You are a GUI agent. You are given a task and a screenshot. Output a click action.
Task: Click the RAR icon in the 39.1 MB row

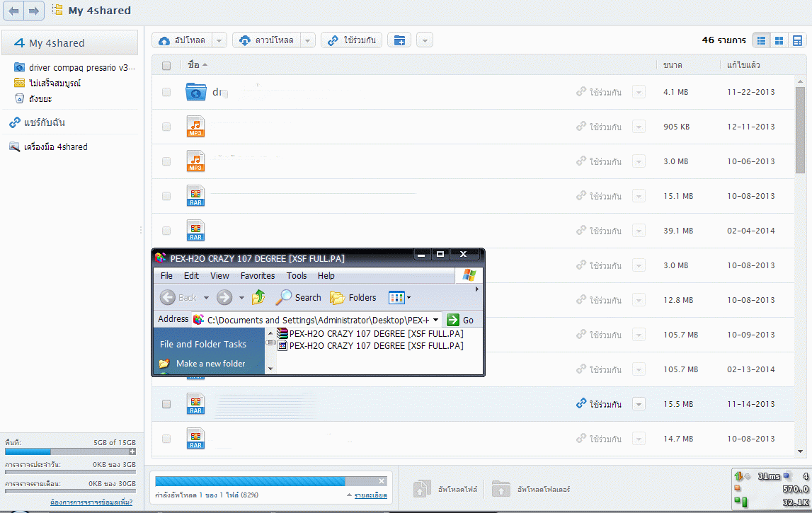196,231
